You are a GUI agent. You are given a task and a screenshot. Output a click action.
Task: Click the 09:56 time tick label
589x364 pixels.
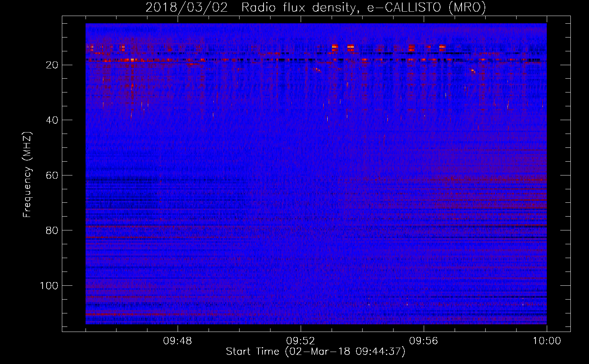pos(424,341)
